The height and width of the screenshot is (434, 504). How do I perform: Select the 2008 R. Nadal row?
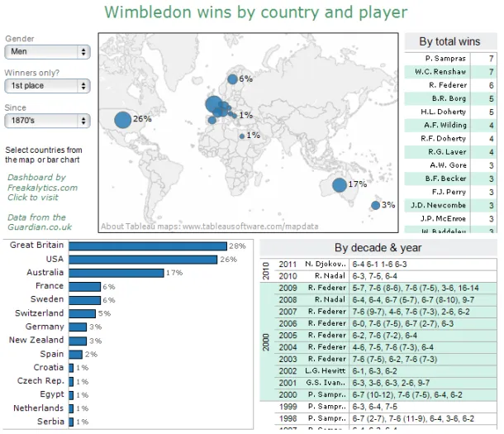(x=386, y=300)
